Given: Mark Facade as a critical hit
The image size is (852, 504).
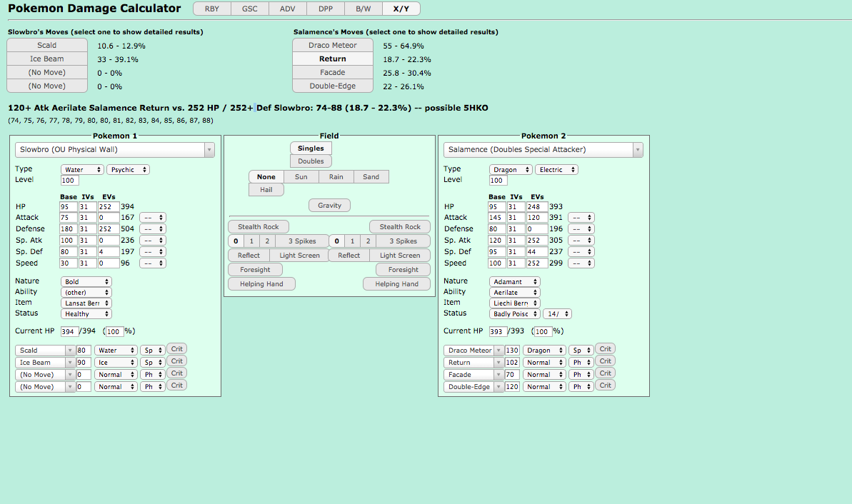Looking at the screenshot, I should (x=606, y=373).
